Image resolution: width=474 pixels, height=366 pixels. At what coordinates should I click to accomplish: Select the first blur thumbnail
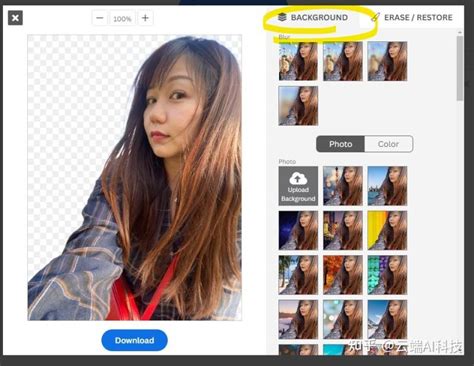(x=298, y=61)
